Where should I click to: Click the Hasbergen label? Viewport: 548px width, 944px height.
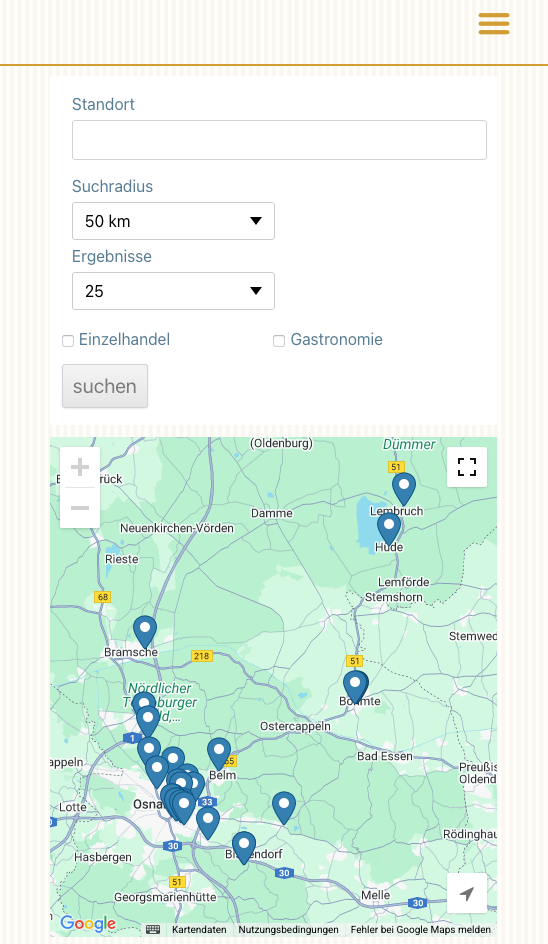[x=103, y=857]
